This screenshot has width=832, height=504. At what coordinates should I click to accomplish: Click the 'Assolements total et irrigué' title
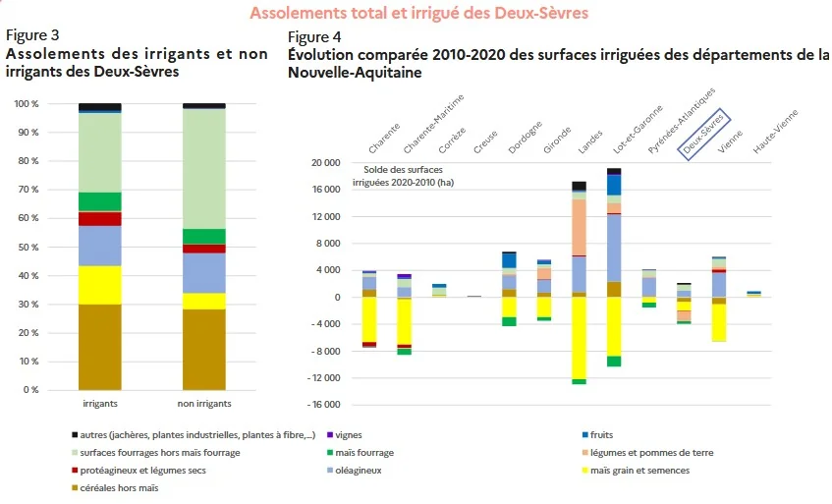coord(418,12)
